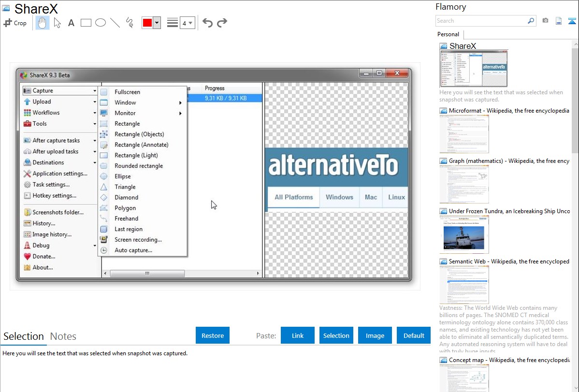
Task: Select the rectangle drawing tool in toolbar
Action: coord(86,23)
